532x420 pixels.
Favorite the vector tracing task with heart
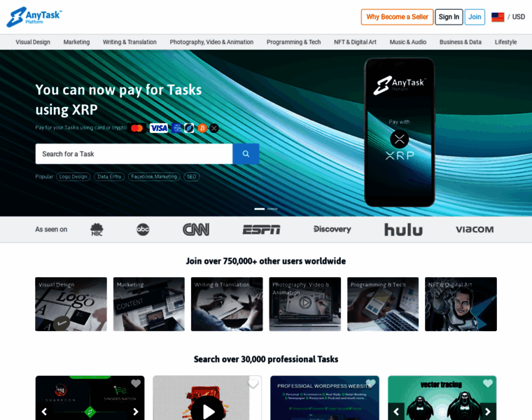[x=488, y=384]
